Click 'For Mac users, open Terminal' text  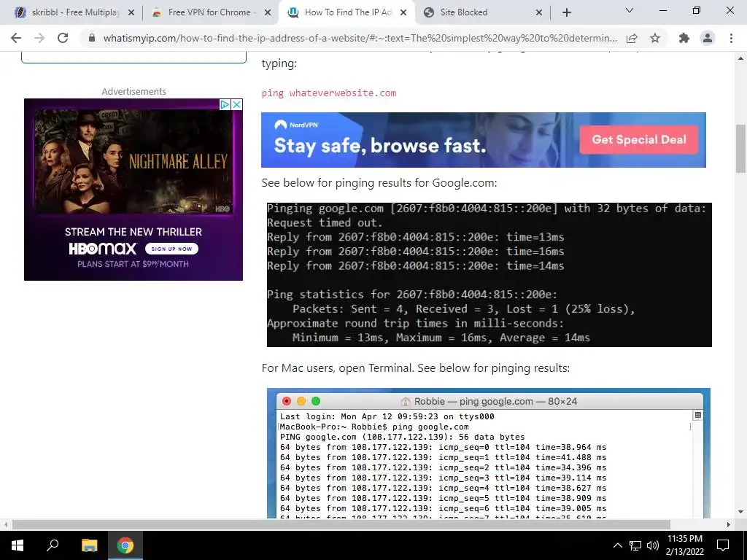tap(415, 368)
